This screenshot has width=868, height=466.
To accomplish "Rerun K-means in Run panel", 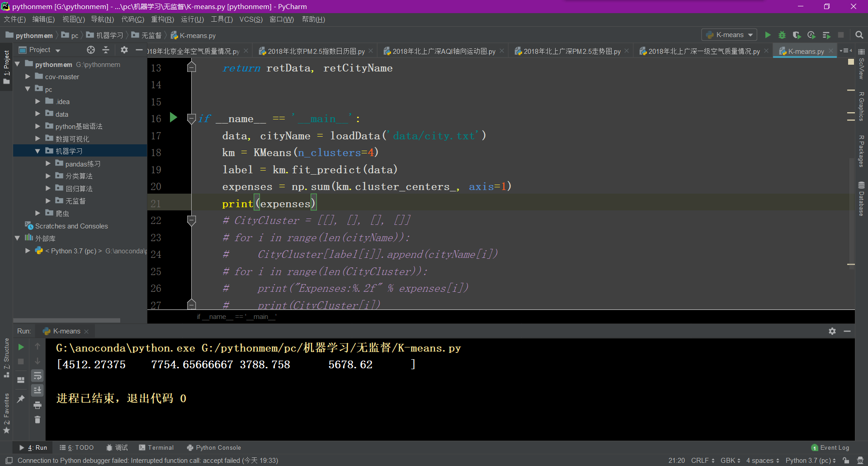I will [21, 347].
